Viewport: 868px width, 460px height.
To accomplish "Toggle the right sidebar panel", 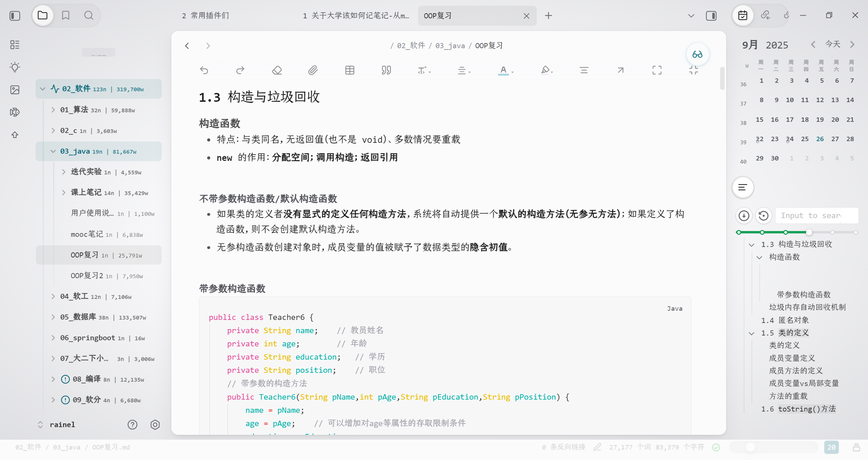I will (711, 16).
